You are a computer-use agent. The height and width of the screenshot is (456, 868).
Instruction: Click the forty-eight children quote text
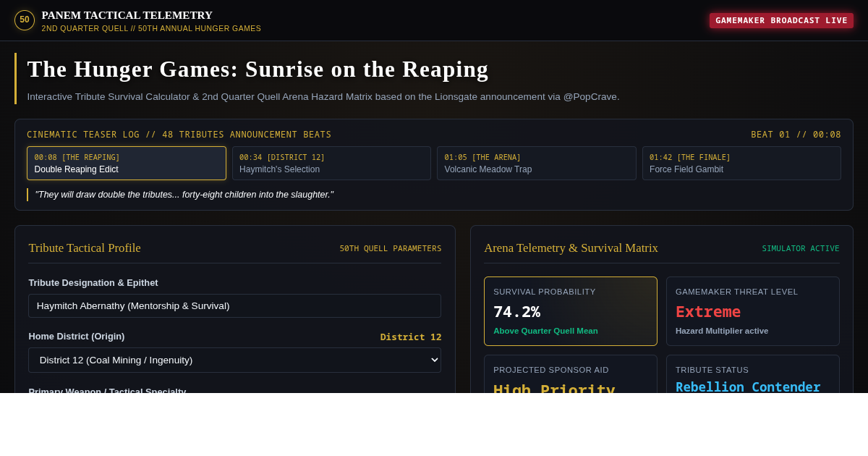tap(184, 195)
